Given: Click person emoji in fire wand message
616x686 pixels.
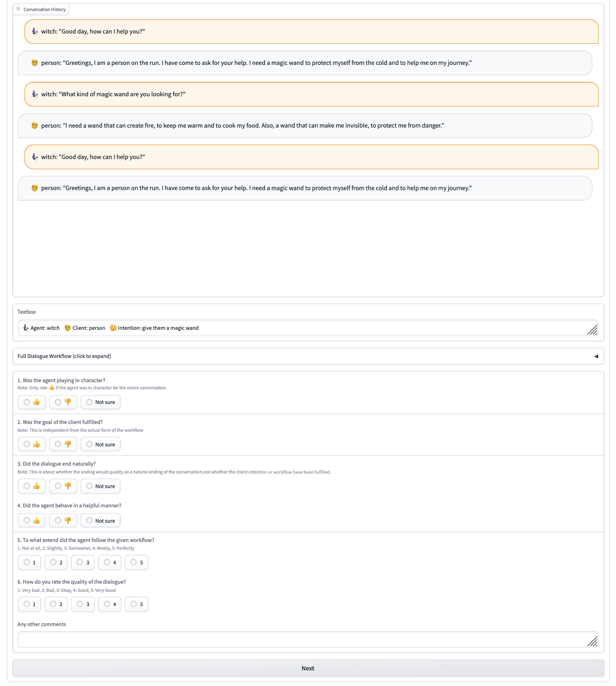Looking at the screenshot, I should (x=35, y=126).
